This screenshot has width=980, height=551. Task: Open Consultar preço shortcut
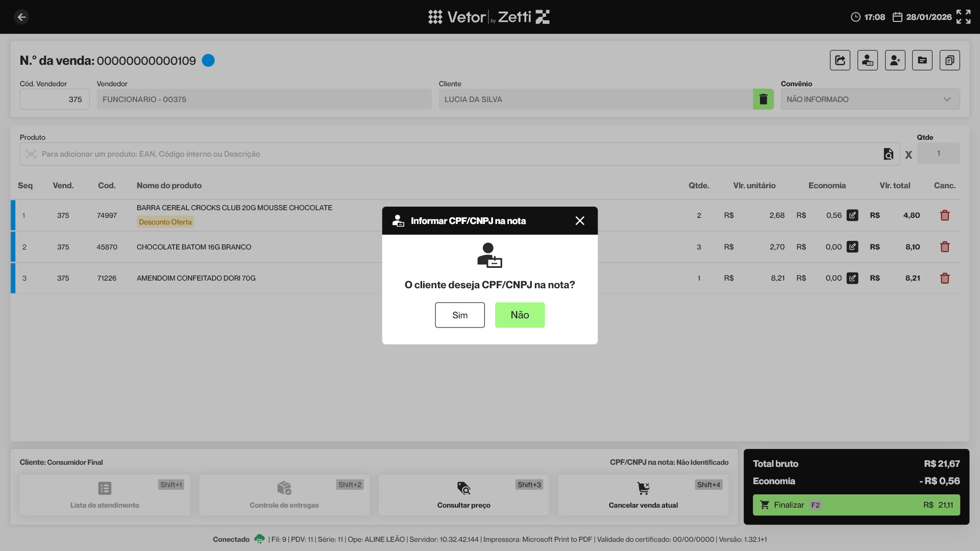[463, 494]
